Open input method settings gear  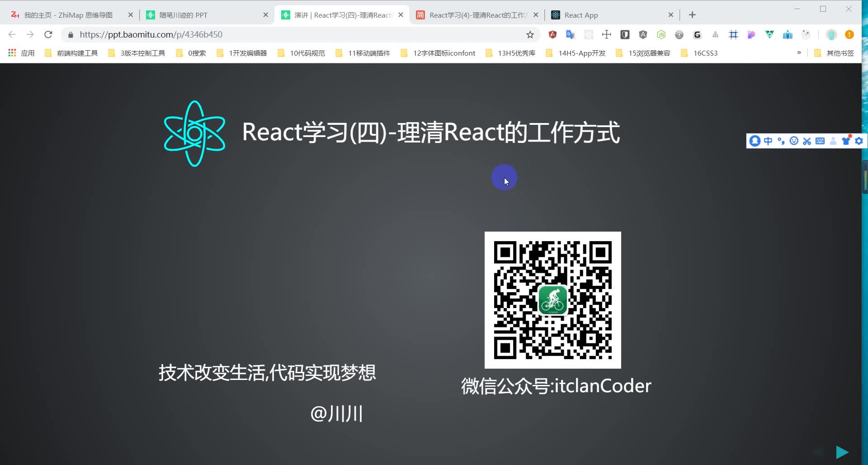[859, 141]
